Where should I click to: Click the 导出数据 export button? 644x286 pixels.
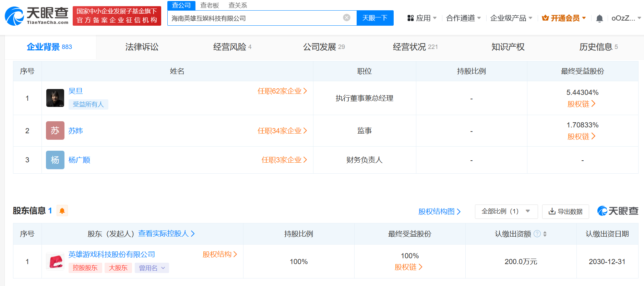point(565,211)
